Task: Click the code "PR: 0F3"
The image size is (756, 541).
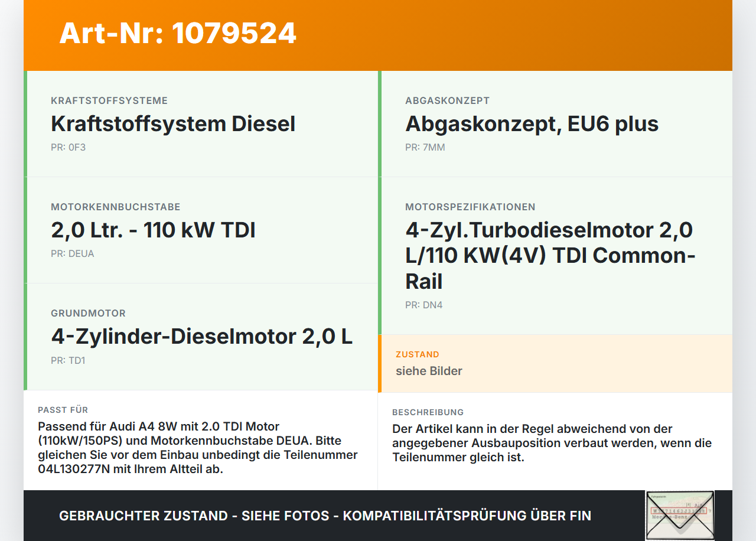Action: point(68,148)
